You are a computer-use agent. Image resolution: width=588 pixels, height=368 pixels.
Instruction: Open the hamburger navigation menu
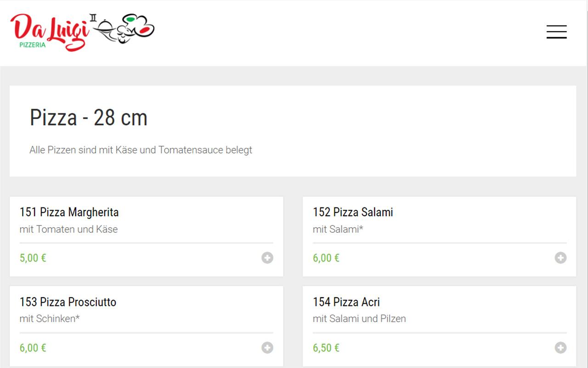coord(556,32)
